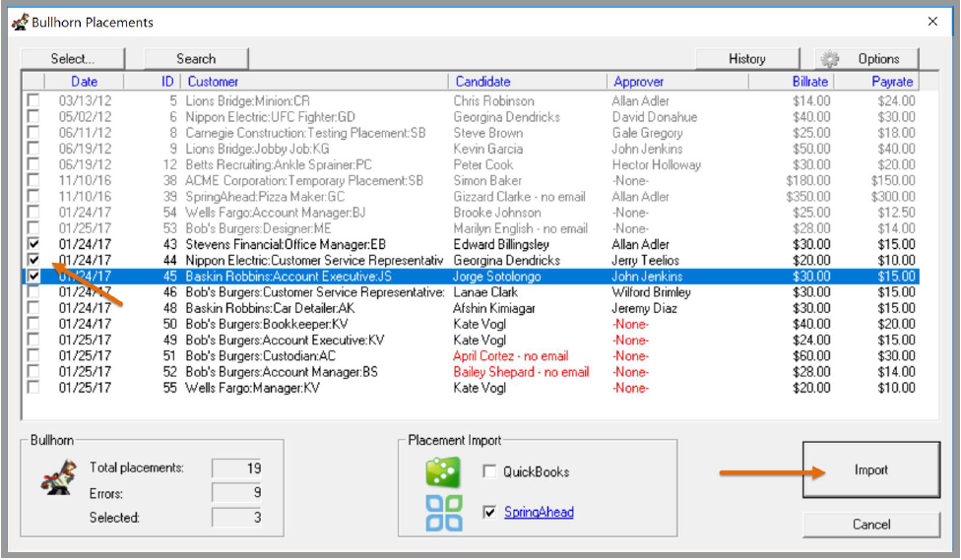The width and height of the screenshot is (961, 560).
Task: Select row 'Lions Bridge:Jobby Job:KG'
Action: coord(471,149)
